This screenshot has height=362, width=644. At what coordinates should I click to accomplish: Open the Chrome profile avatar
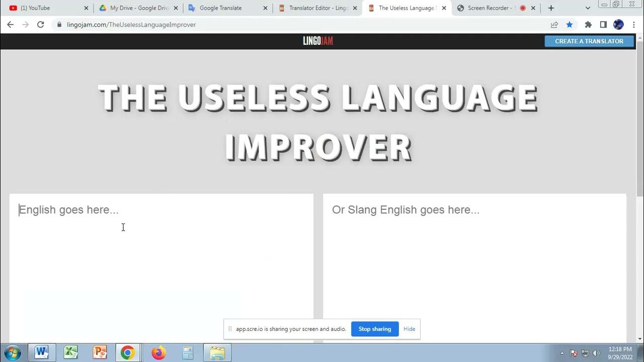click(x=619, y=25)
